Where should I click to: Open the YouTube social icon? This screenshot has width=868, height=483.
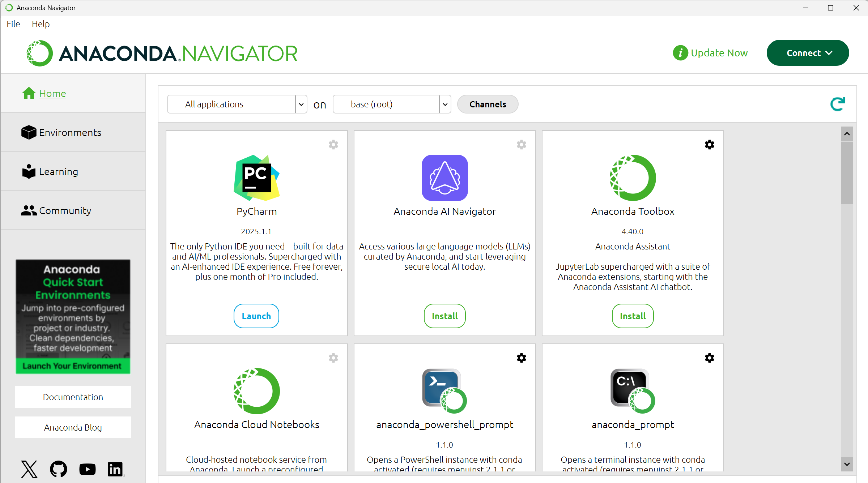tap(87, 469)
